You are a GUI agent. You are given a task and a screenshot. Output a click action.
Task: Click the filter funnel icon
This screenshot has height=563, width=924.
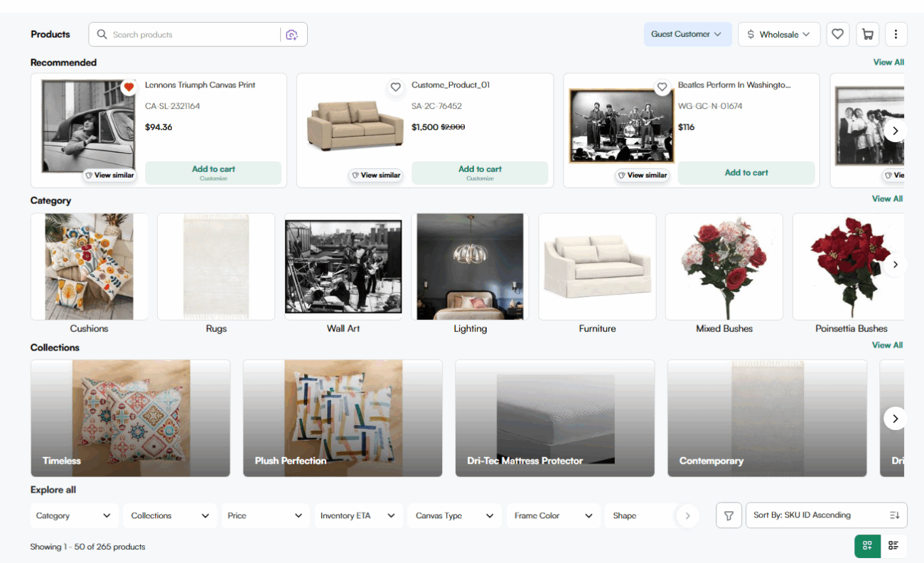(x=729, y=515)
